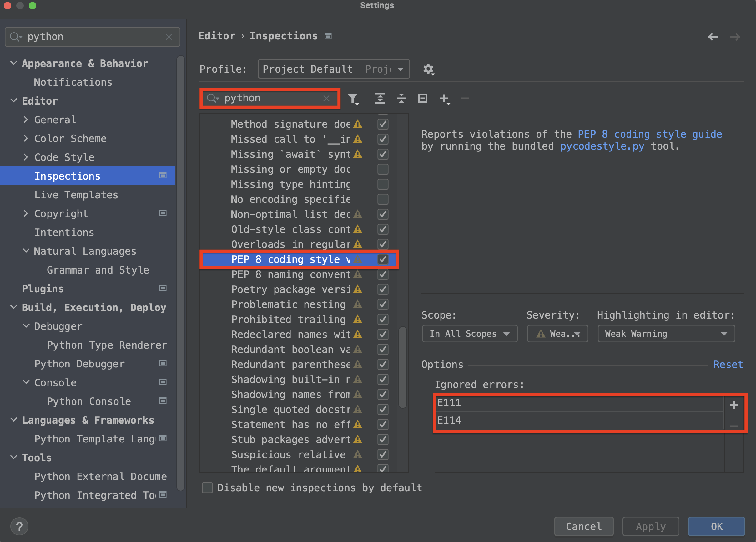Image resolution: width=756 pixels, height=542 pixels.
Task: Enable the Missing or empty docstring inspection
Action: (382, 169)
